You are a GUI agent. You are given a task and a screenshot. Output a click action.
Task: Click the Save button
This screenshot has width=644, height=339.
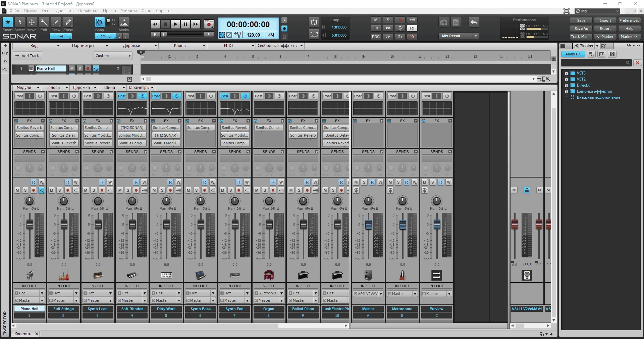click(x=581, y=20)
